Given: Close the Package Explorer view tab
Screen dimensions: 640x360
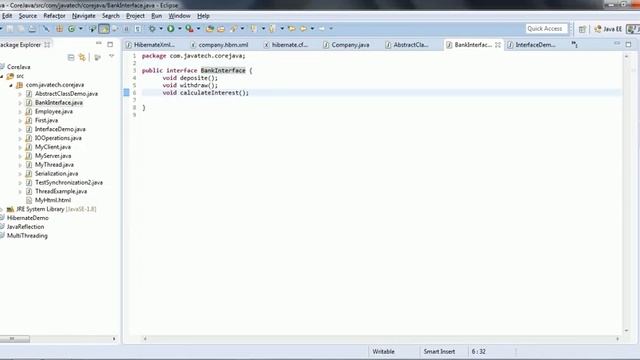Looking at the screenshot, I should click(47, 44).
